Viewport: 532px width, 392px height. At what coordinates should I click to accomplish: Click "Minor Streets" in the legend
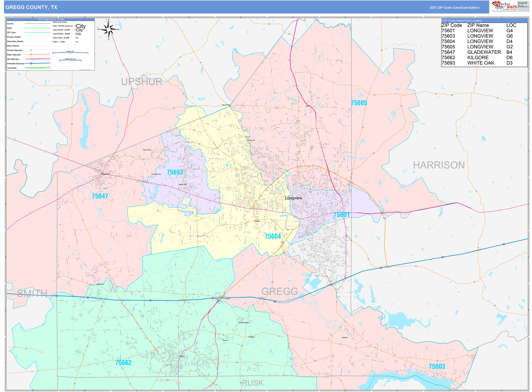coord(13,46)
